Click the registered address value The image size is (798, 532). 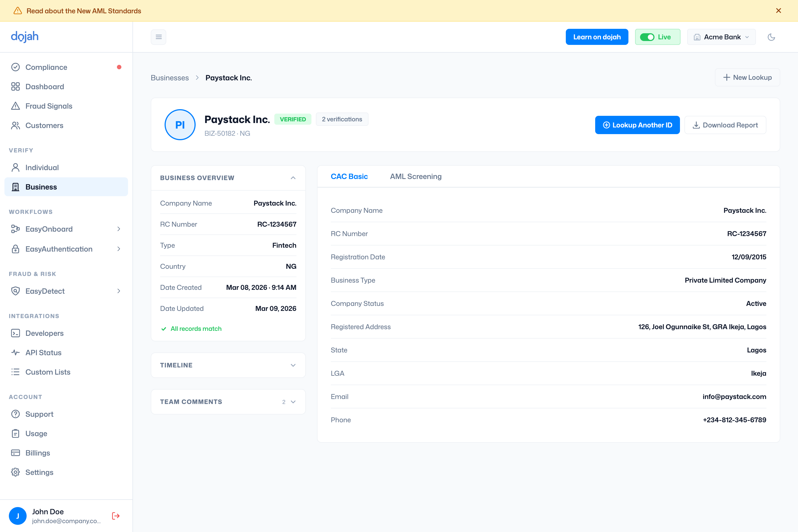[702, 327]
